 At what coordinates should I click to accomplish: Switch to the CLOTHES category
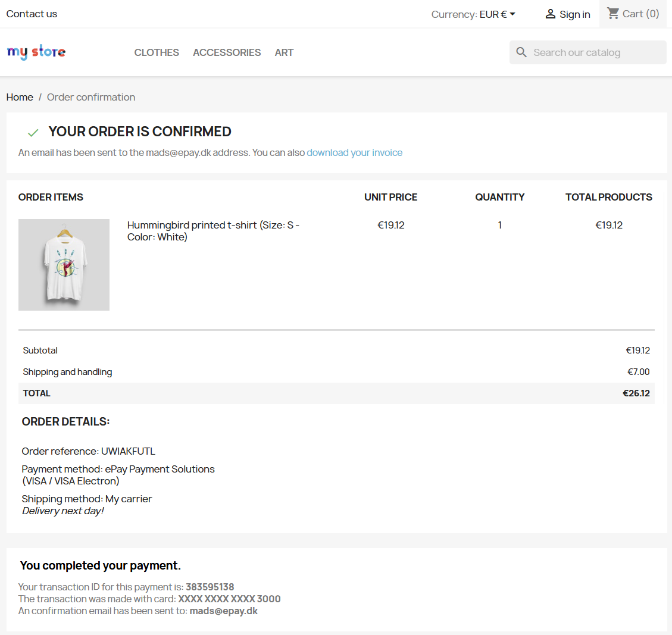(156, 52)
